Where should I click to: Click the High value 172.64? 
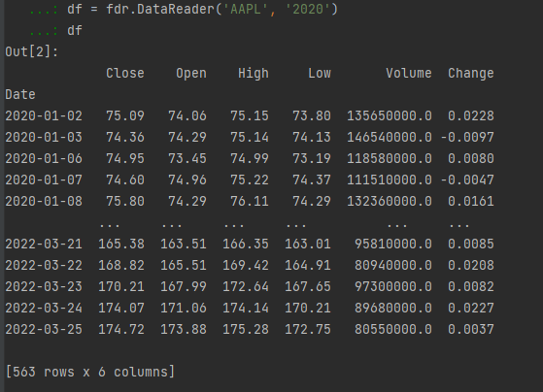(x=246, y=287)
